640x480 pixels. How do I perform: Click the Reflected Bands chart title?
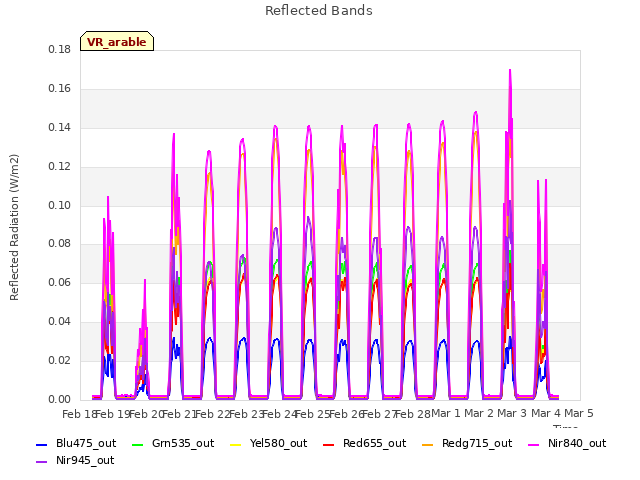pyautogui.click(x=319, y=11)
